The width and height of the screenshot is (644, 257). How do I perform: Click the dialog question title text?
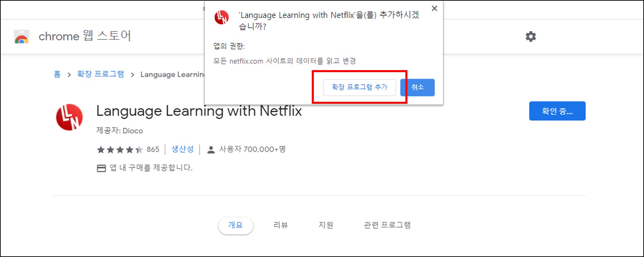(x=329, y=20)
